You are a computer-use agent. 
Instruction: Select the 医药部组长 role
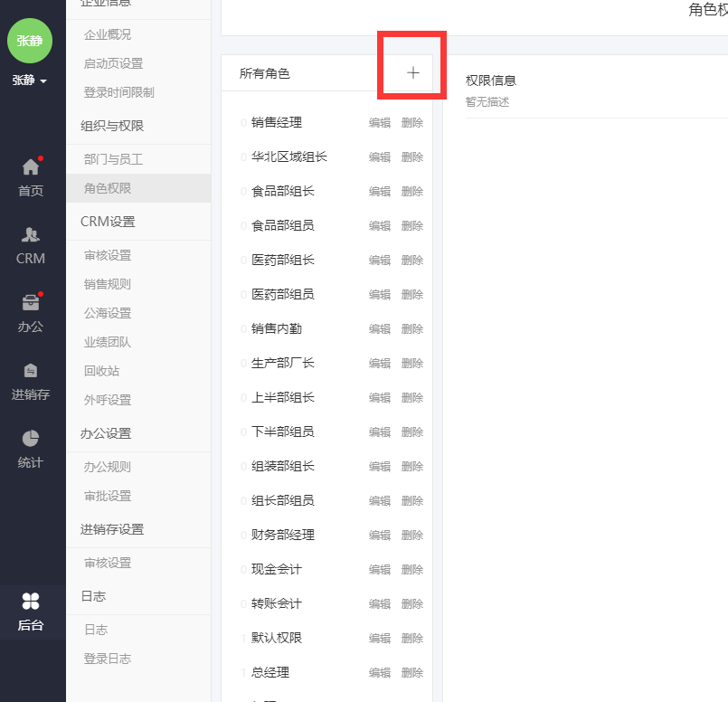pos(283,260)
